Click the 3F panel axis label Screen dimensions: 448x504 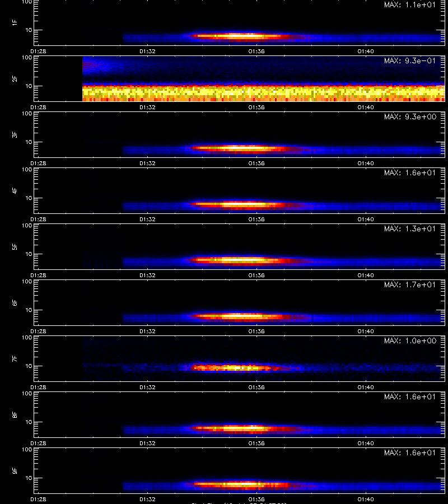point(15,134)
